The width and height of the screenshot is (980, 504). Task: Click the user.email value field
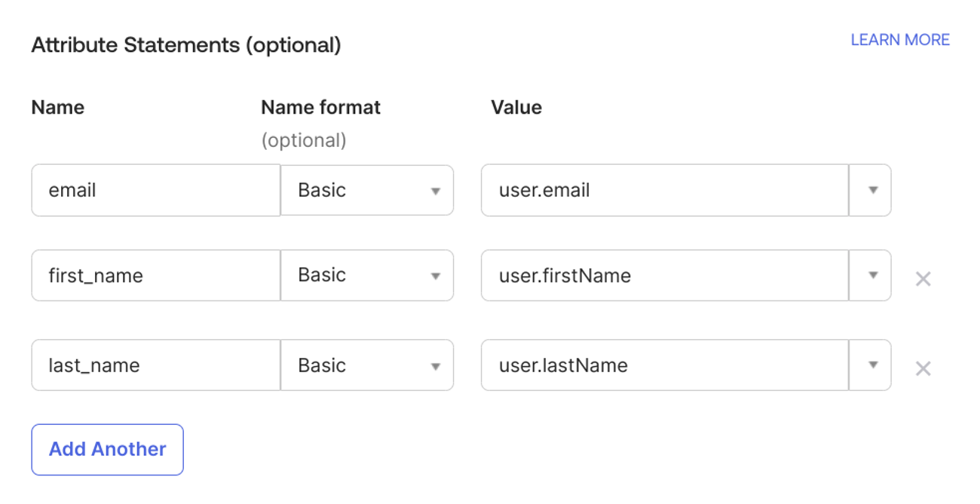point(664,191)
